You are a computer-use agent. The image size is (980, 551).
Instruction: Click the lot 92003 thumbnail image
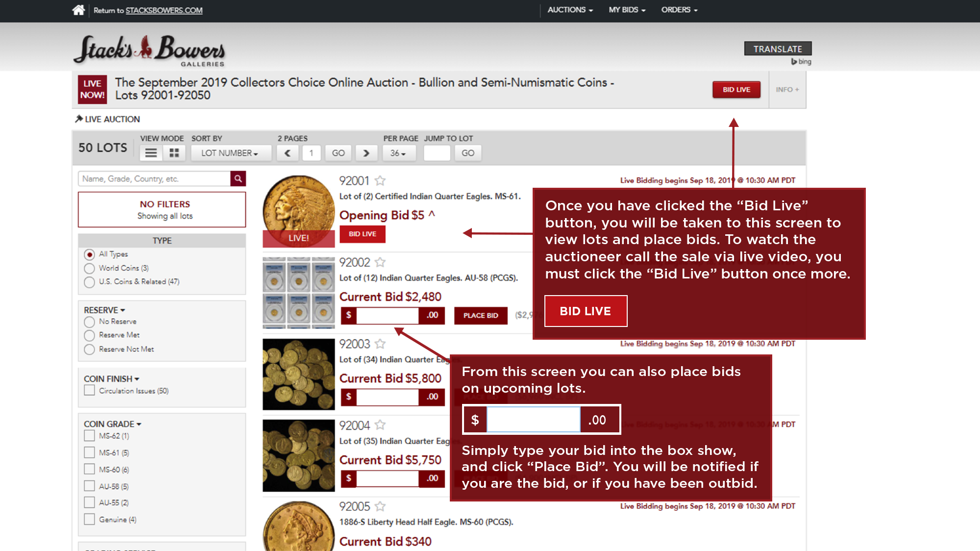tap(297, 374)
